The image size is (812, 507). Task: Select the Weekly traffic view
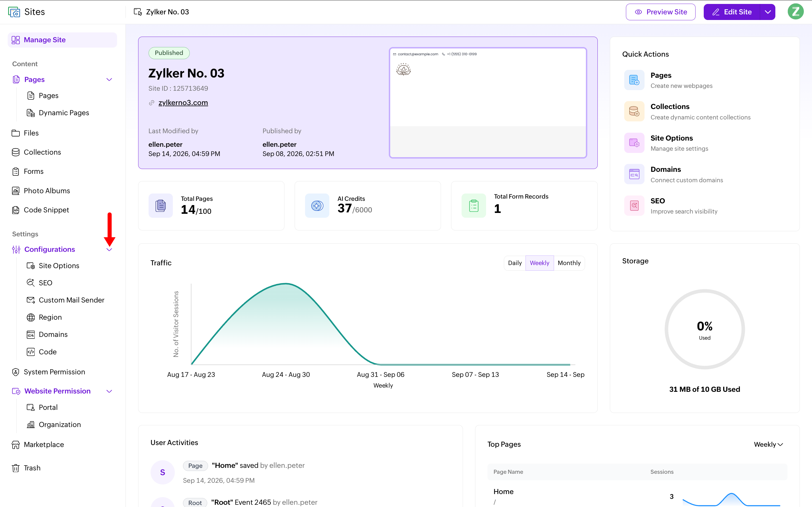pyautogui.click(x=540, y=263)
